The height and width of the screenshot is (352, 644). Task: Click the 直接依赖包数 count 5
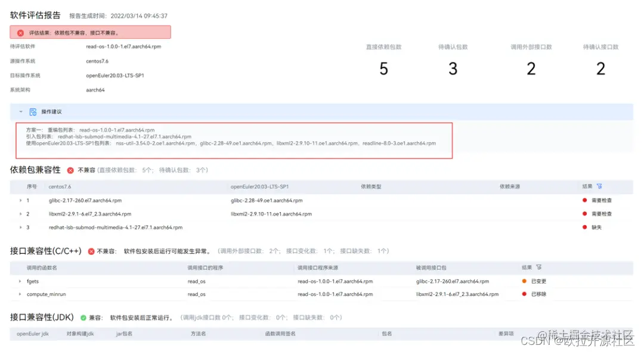coord(383,69)
